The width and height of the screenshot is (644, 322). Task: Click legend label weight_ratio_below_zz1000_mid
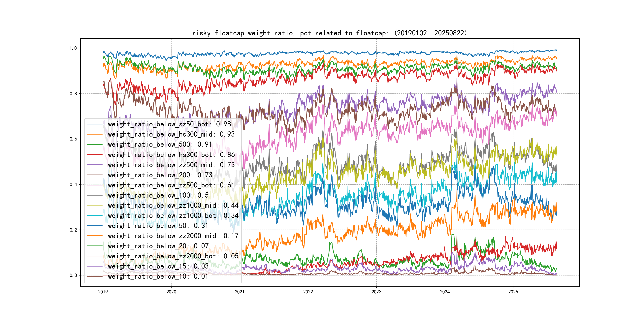point(173,206)
